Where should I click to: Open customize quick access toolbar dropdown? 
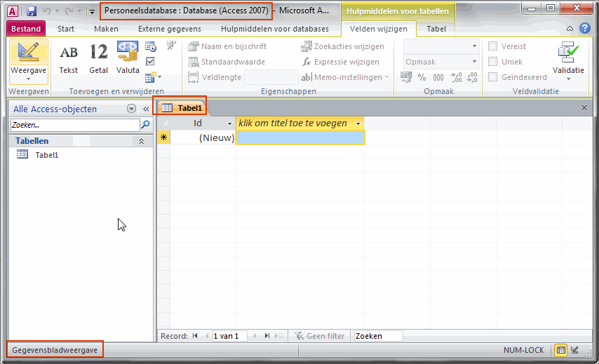pos(92,11)
